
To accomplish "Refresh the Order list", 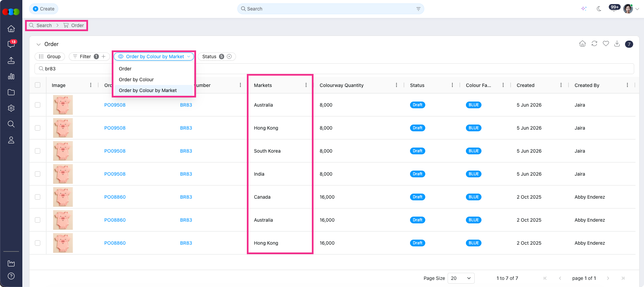I will pyautogui.click(x=594, y=44).
